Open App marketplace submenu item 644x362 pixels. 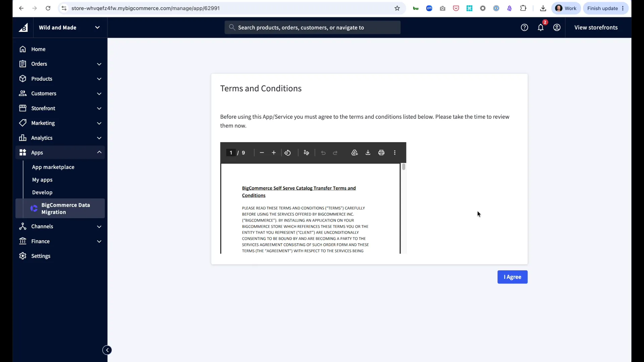(53, 167)
